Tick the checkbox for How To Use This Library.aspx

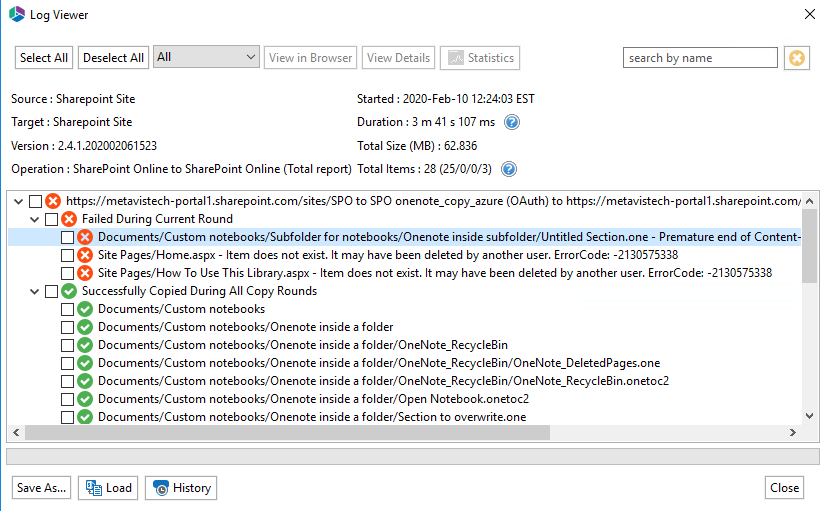click(67, 273)
